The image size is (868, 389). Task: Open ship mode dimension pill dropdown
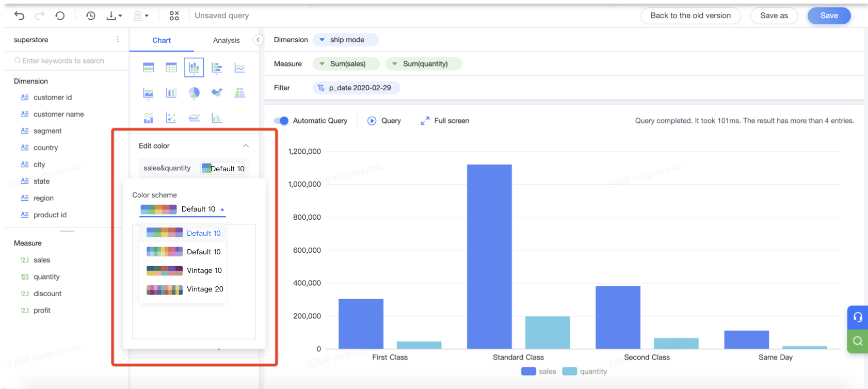coord(345,40)
